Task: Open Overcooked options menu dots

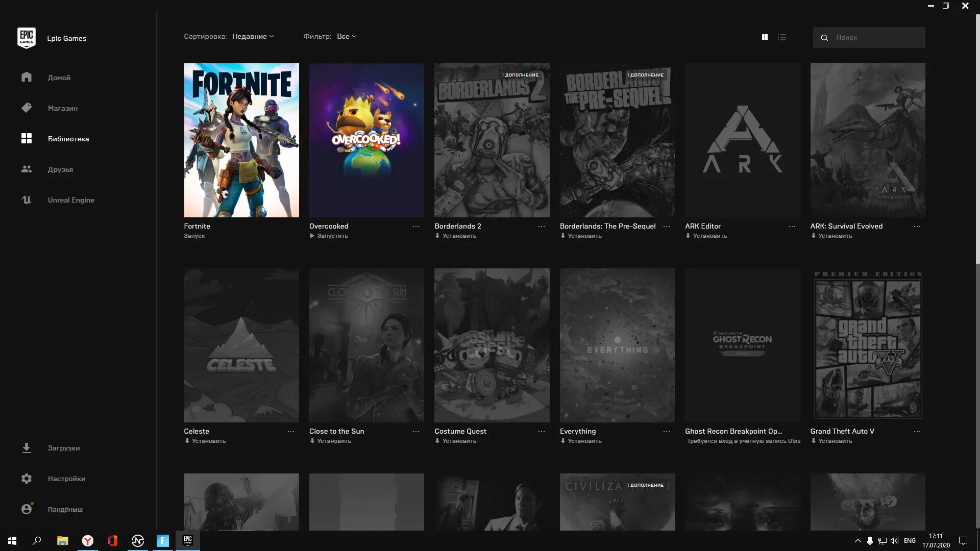Action: (416, 227)
